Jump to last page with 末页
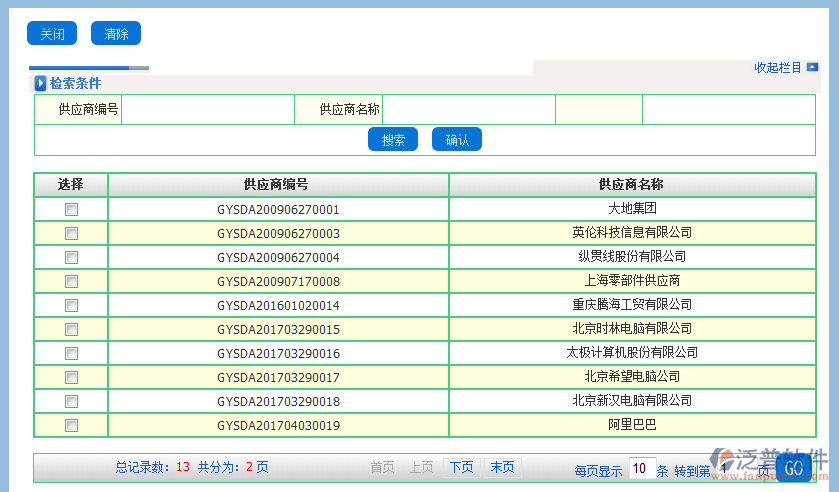The width and height of the screenshot is (839, 492). point(502,468)
